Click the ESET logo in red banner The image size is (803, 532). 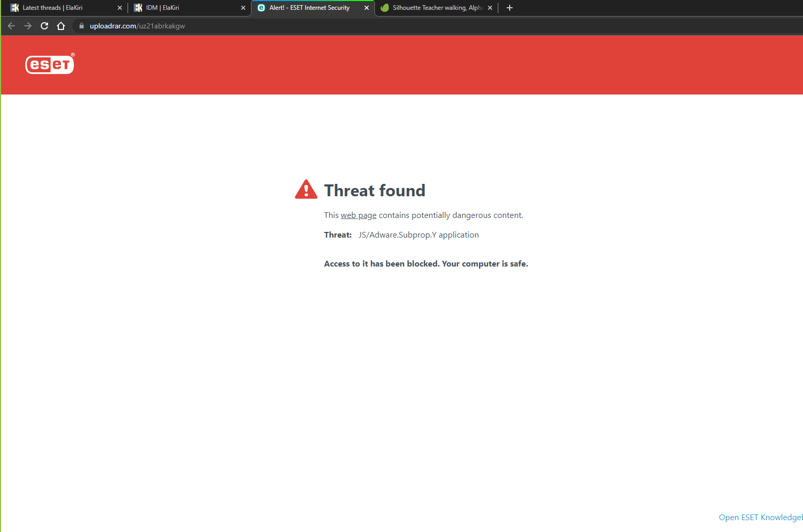50,64
